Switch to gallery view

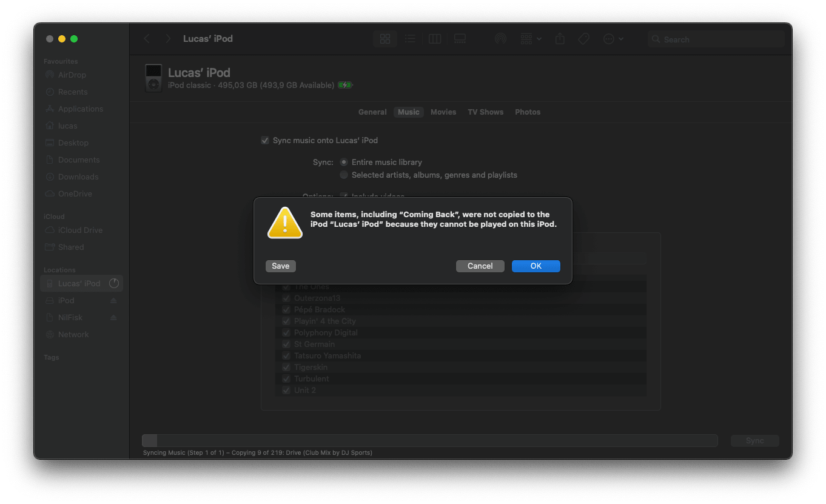(460, 39)
